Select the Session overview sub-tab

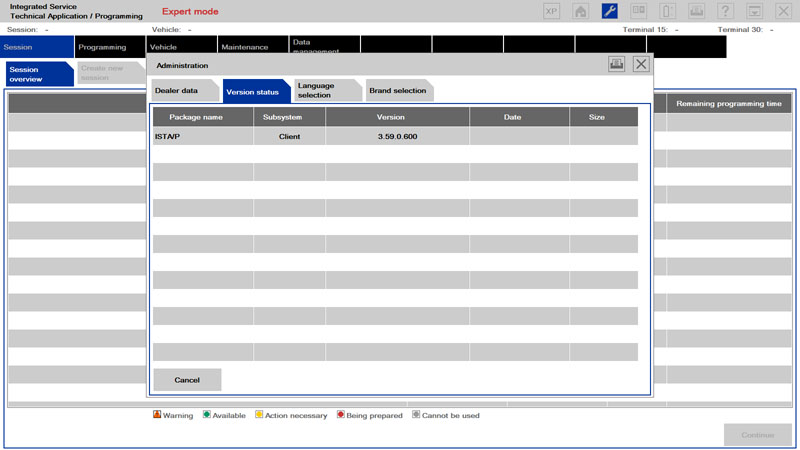(36, 74)
